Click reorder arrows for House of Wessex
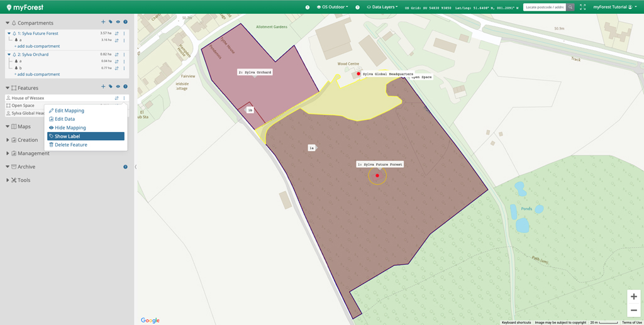Viewport: 644px width, 325px height. (117, 98)
